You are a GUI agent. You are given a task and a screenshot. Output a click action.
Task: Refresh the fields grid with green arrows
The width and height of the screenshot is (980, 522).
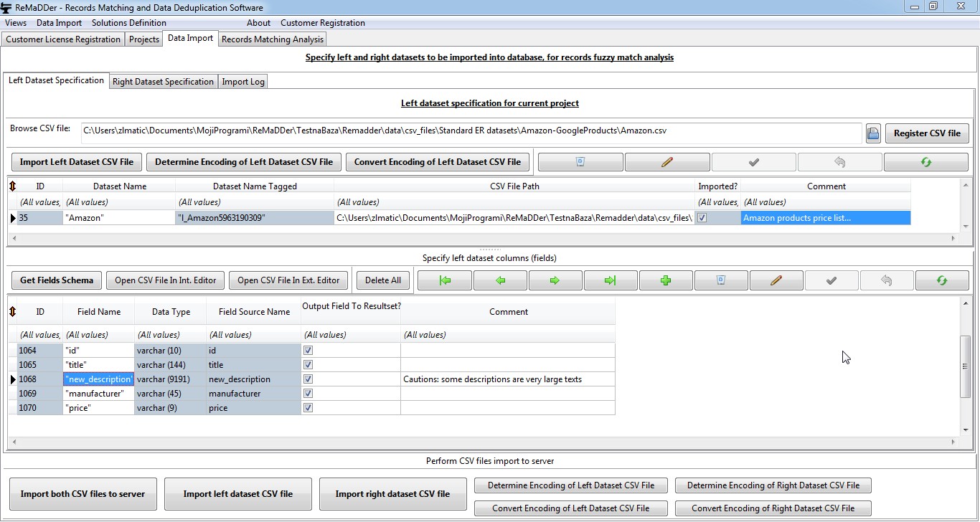tap(941, 280)
